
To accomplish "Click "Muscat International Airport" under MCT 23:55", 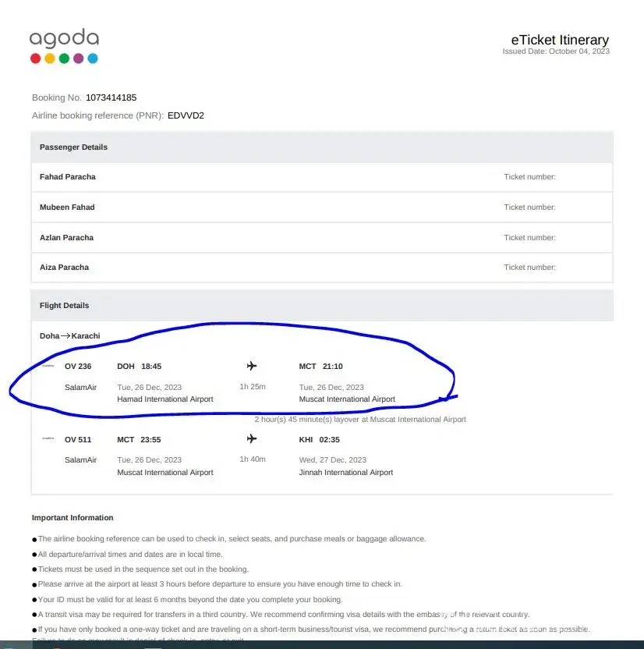I will (165, 472).
